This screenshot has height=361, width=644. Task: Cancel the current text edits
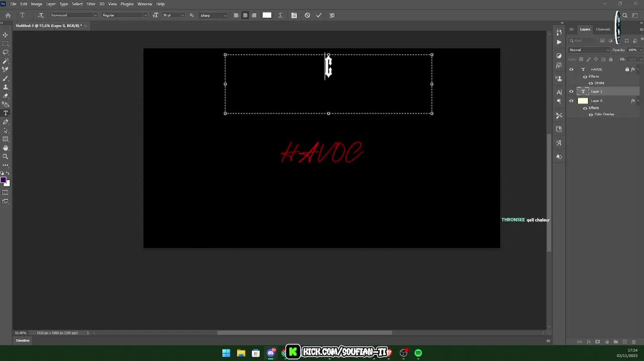tap(307, 16)
